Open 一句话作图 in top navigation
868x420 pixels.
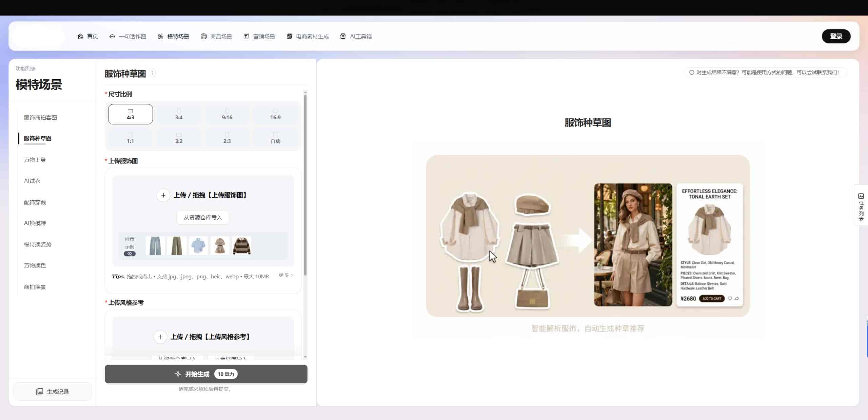tap(128, 36)
